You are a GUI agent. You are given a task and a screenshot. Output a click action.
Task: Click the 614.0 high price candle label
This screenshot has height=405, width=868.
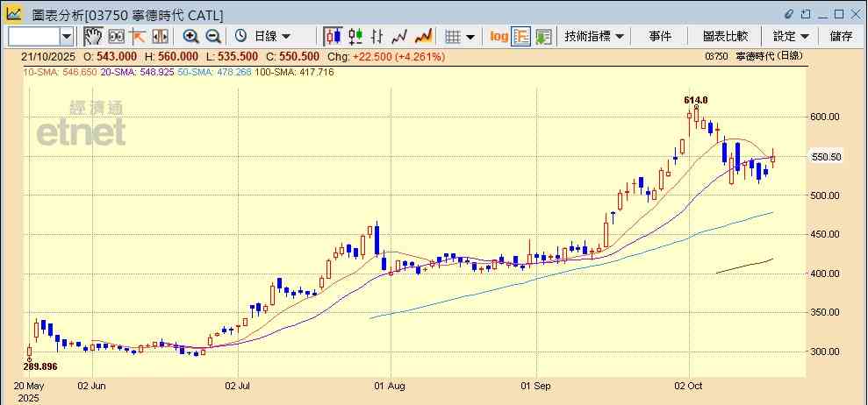[696, 100]
